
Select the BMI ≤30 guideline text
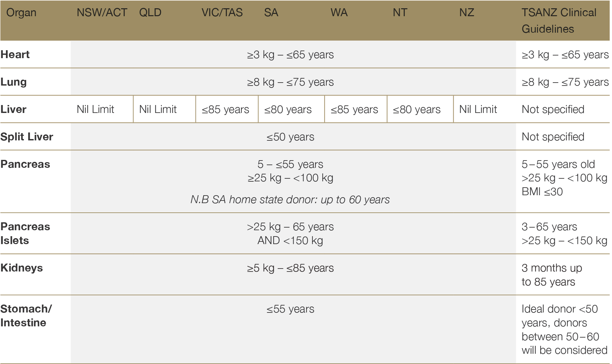542,192
